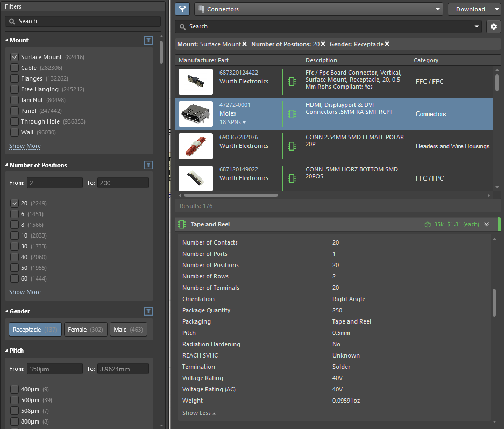
Task: Click the Gender filter T icon
Action: (148, 311)
